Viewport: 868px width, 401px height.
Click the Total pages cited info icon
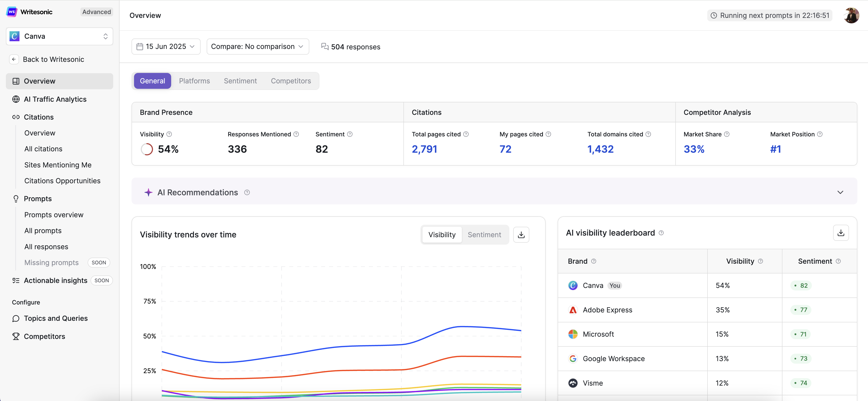[x=466, y=134]
